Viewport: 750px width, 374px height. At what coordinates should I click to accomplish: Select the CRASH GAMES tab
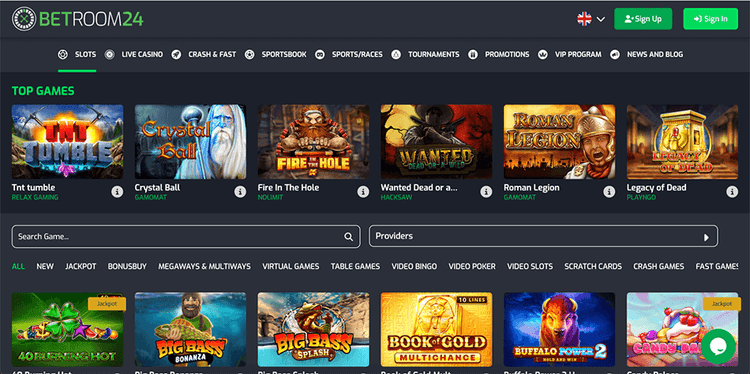coord(659,266)
